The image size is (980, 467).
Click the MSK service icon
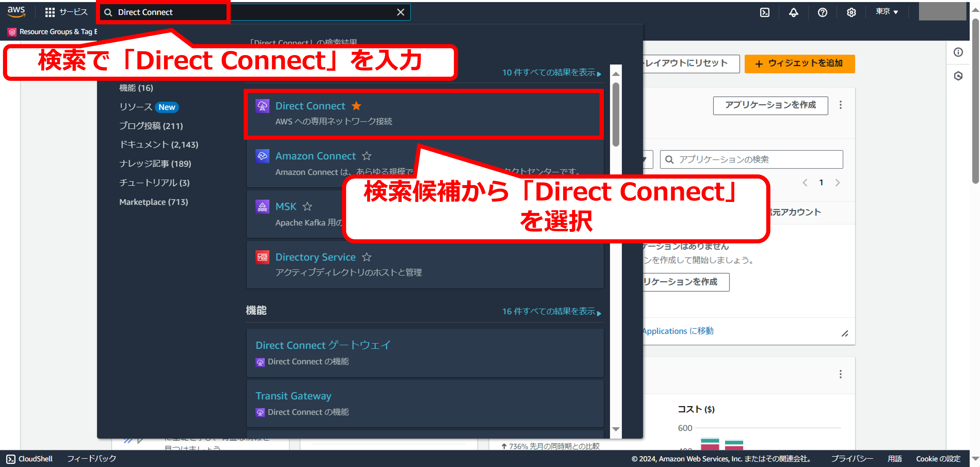coord(262,207)
